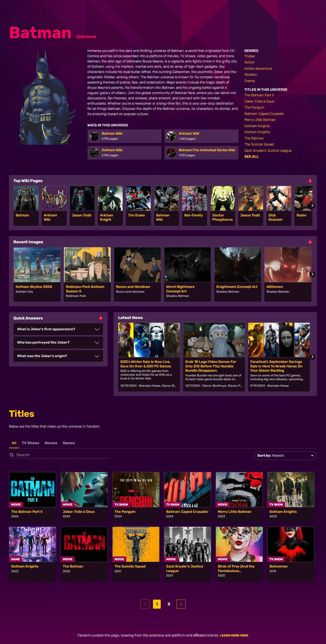The height and width of the screenshot is (644, 326).
Task: Click the flame icon in Top Wiki Pages
Action: [310, 181]
